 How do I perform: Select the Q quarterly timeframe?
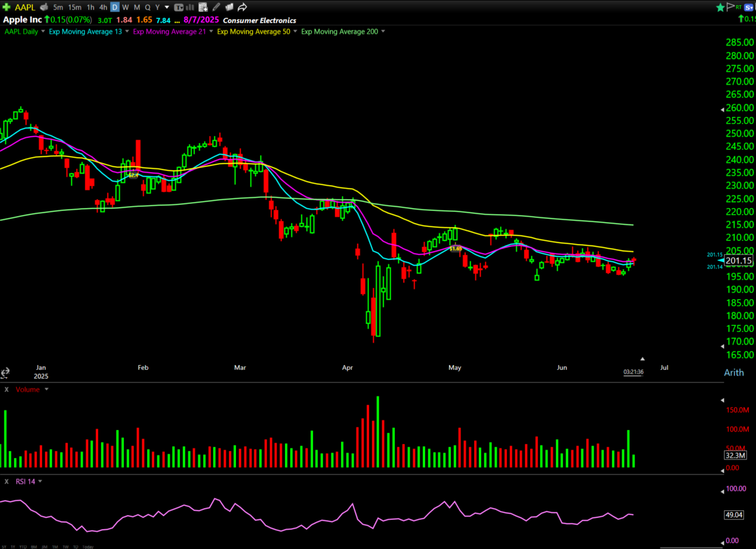click(148, 7)
